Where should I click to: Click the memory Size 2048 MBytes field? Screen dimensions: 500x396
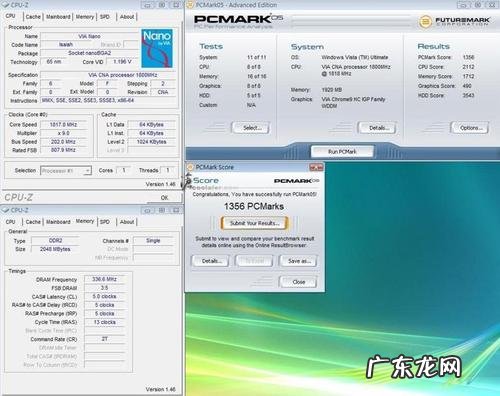(55, 249)
